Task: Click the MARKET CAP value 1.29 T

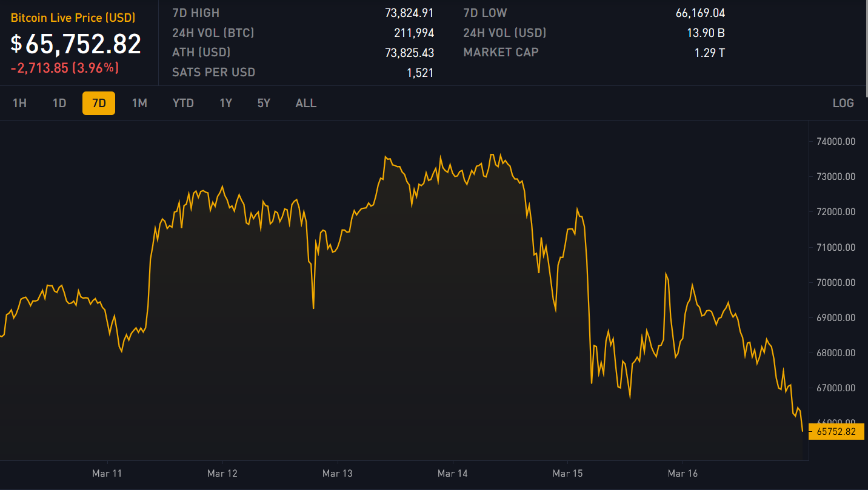Action: pyautogui.click(x=709, y=53)
